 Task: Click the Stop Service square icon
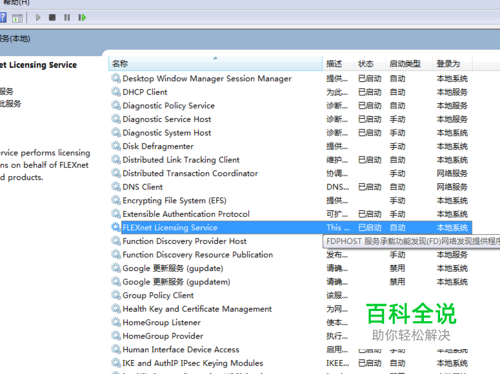pyautogui.click(x=52, y=17)
